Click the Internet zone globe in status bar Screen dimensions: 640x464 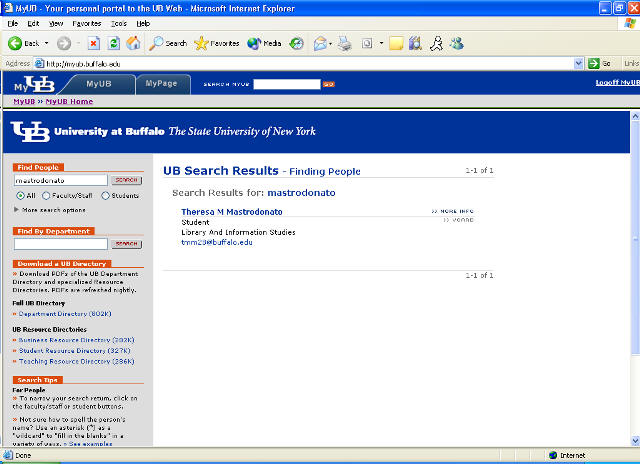click(553, 455)
